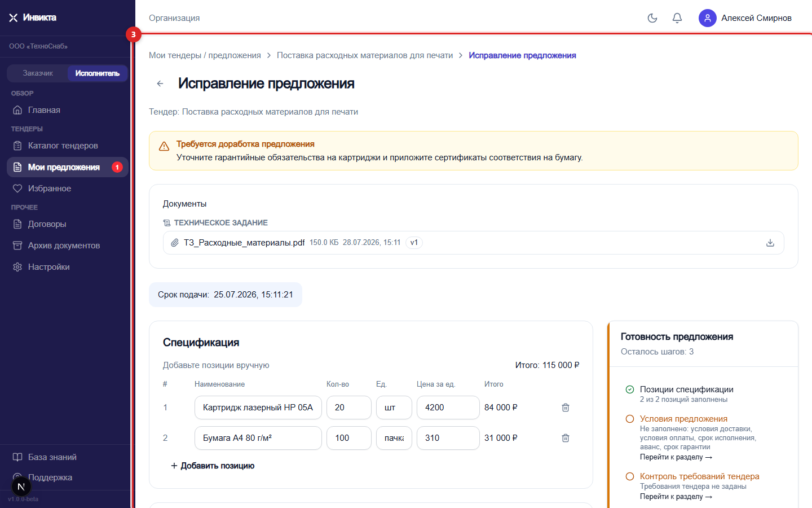Edit quantity field with 20
The height and width of the screenshot is (508, 812).
349,408
